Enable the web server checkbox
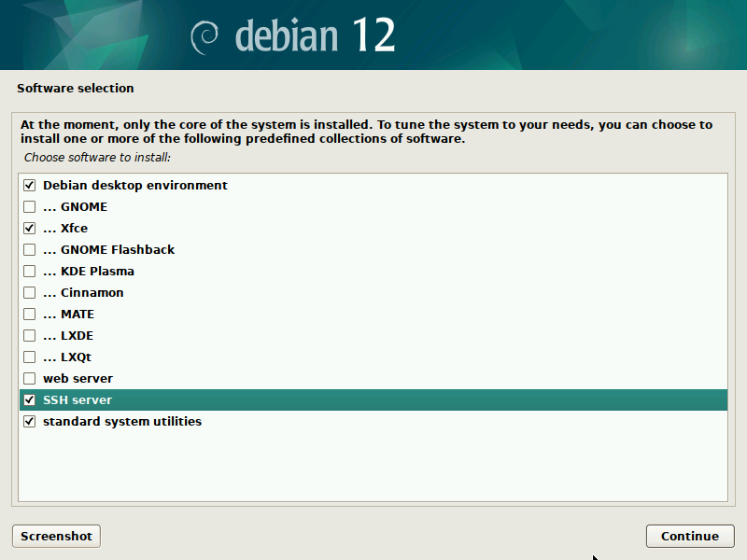The height and width of the screenshot is (560, 747). [29, 378]
